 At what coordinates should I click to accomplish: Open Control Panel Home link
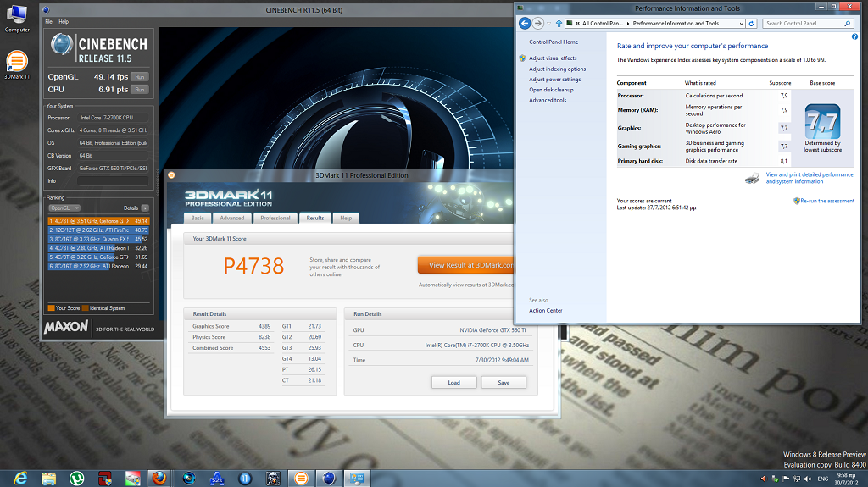[554, 42]
